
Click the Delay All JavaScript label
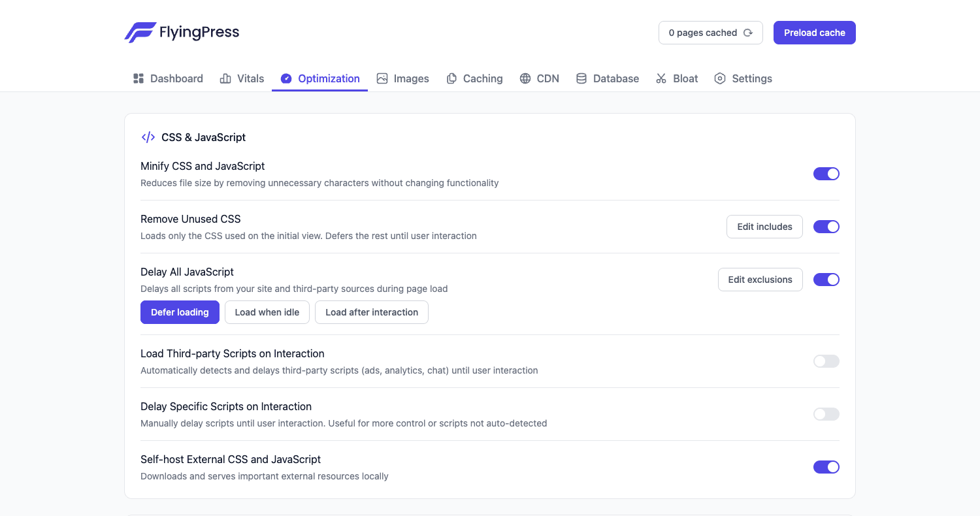pos(187,272)
